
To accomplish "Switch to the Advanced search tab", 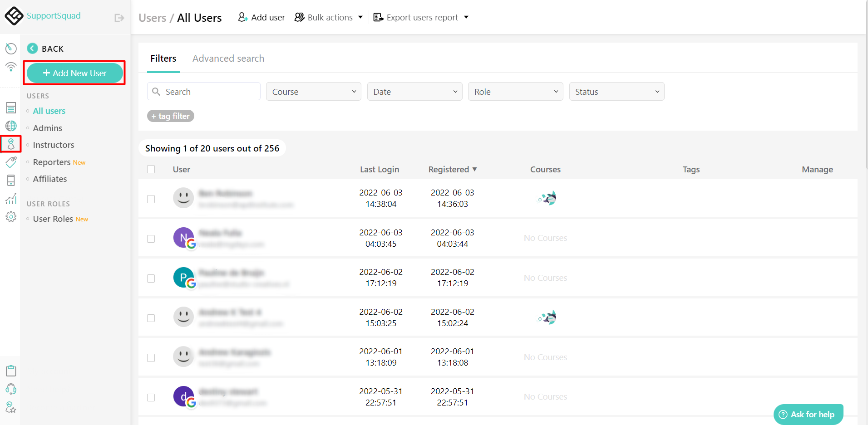I will point(228,58).
